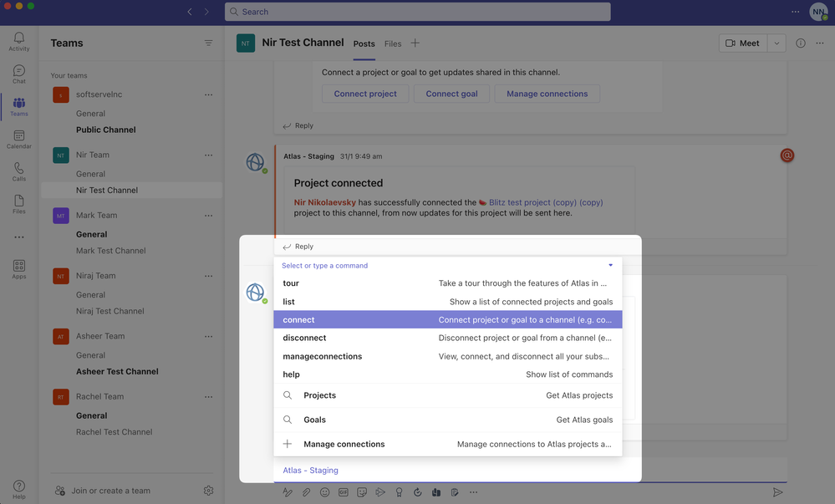The width and height of the screenshot is (835, 504).
Task: Open the NN profile avatar
Action: 818,12
